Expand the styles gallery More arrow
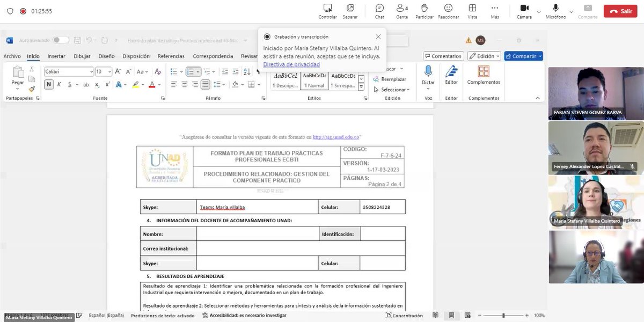 coord(361,87)
